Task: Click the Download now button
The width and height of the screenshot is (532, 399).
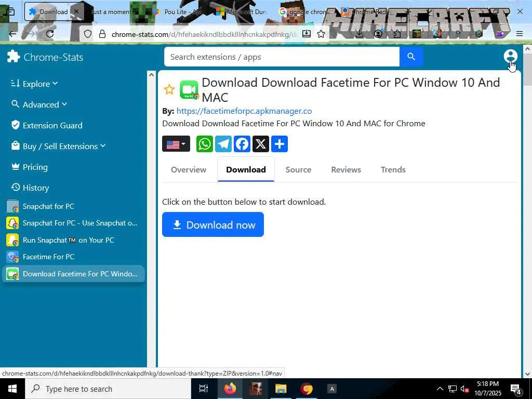Action: click(212, 224)
